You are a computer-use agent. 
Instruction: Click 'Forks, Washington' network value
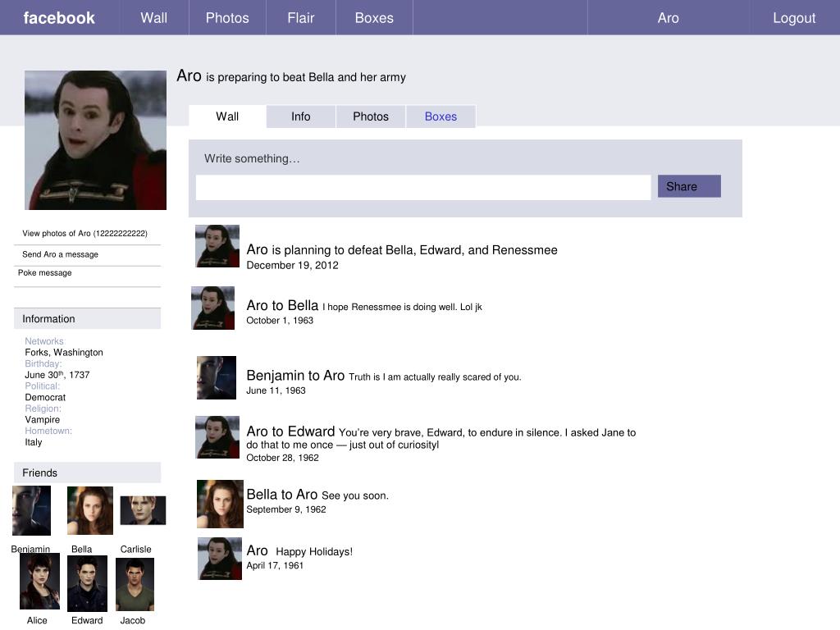pos(64,353)
